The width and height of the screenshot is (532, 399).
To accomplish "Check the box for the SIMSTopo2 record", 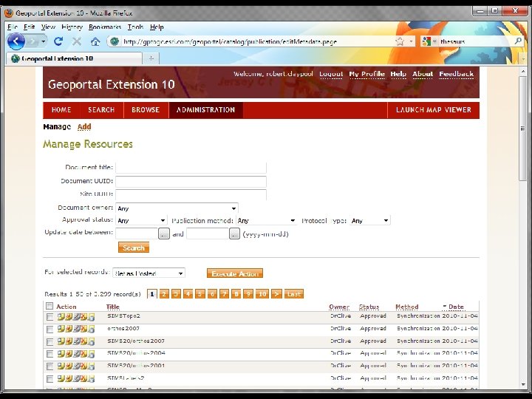I will (x=50, y=317).
